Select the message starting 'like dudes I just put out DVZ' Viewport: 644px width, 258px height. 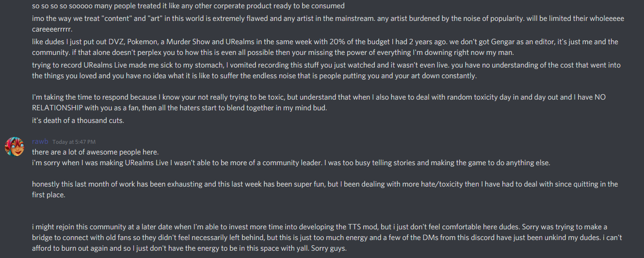point(325,47)
